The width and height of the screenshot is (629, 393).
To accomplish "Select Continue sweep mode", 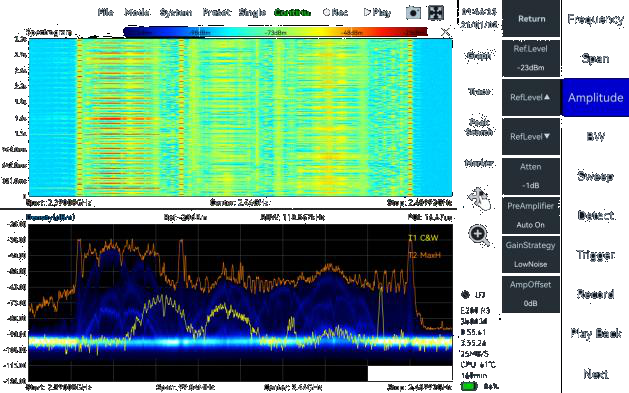I will tap(292, 12).
